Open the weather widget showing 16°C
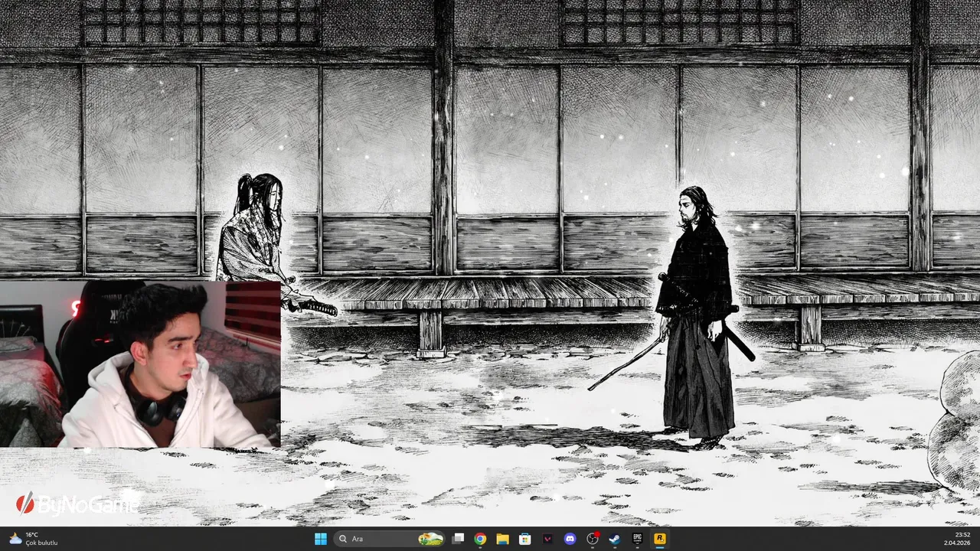The width and height of the screenshot is (980, 551). pos(33,539)
